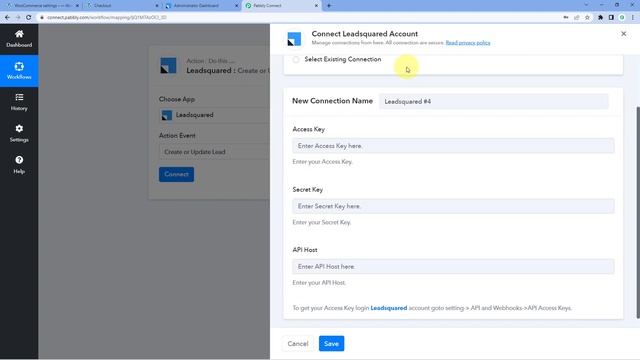
Task: Switch to the Checkout browser tab
Action: tap(122, 6)
